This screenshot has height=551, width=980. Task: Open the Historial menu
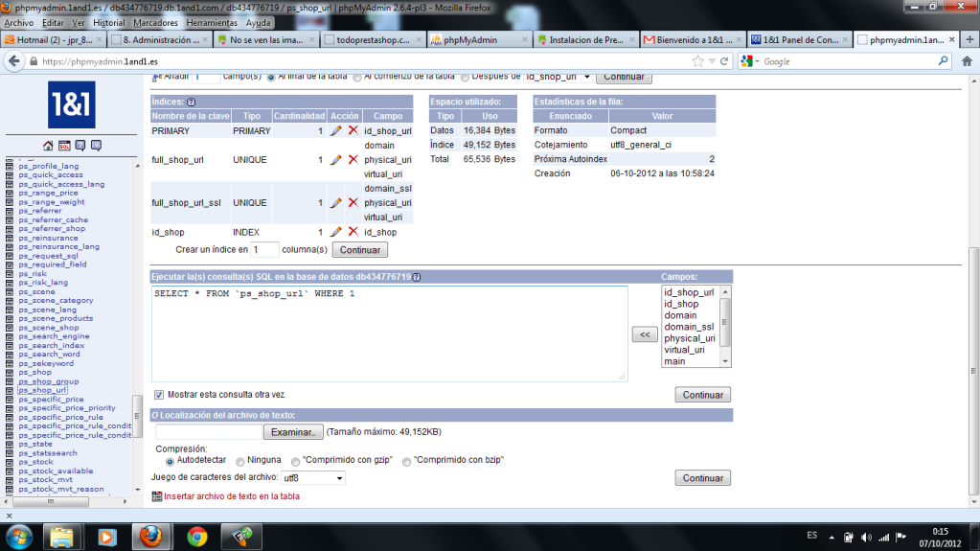tap(109, 22)
